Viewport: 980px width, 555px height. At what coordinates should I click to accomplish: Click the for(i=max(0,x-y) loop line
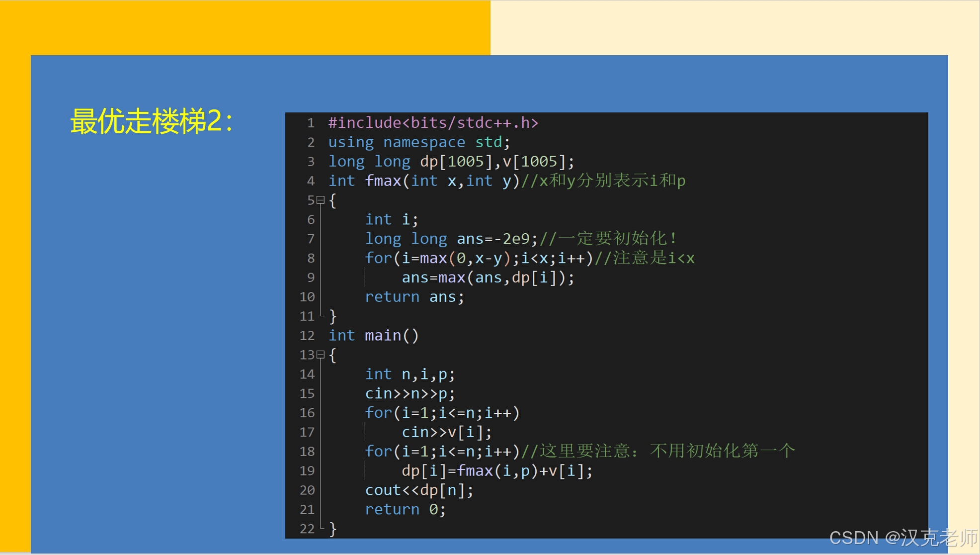[x=479, y=258]
